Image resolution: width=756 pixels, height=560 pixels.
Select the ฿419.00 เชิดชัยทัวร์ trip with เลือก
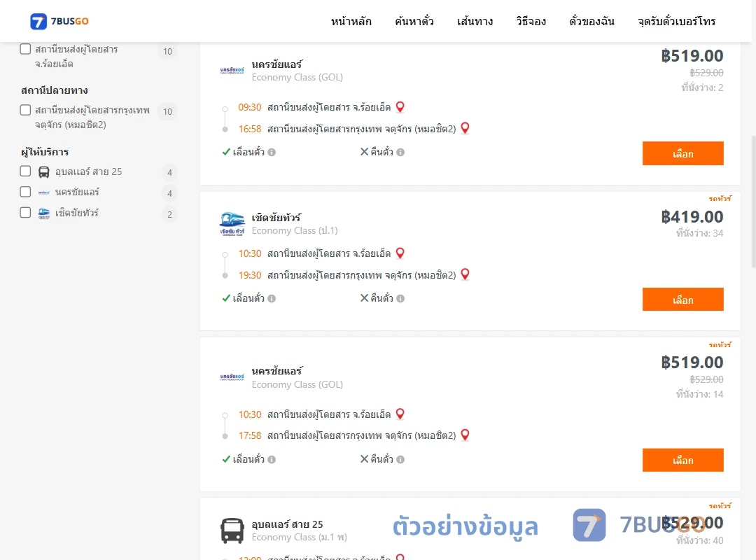pos(682,300)
